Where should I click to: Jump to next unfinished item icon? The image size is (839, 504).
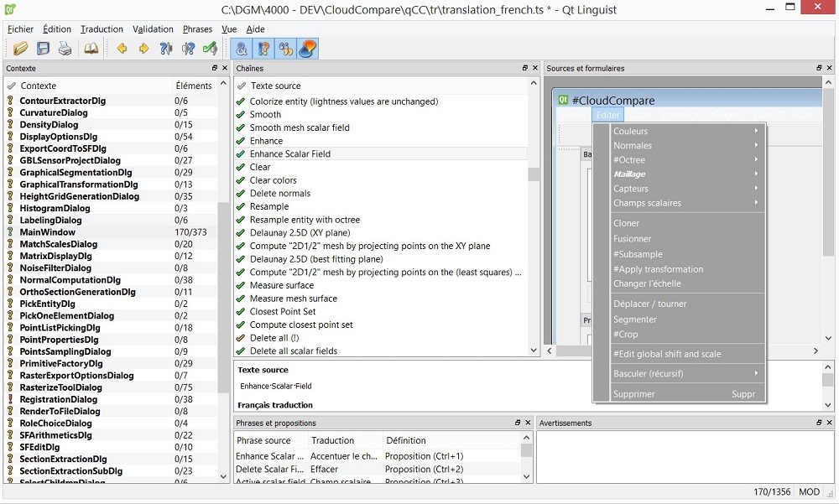click(189, 49)
